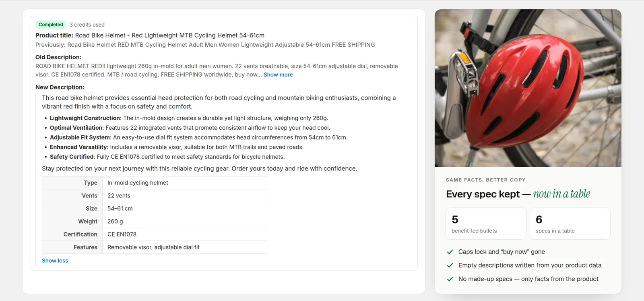Click the 'Old Description:' heading
The image size is (644, 301).
(58, 57)
